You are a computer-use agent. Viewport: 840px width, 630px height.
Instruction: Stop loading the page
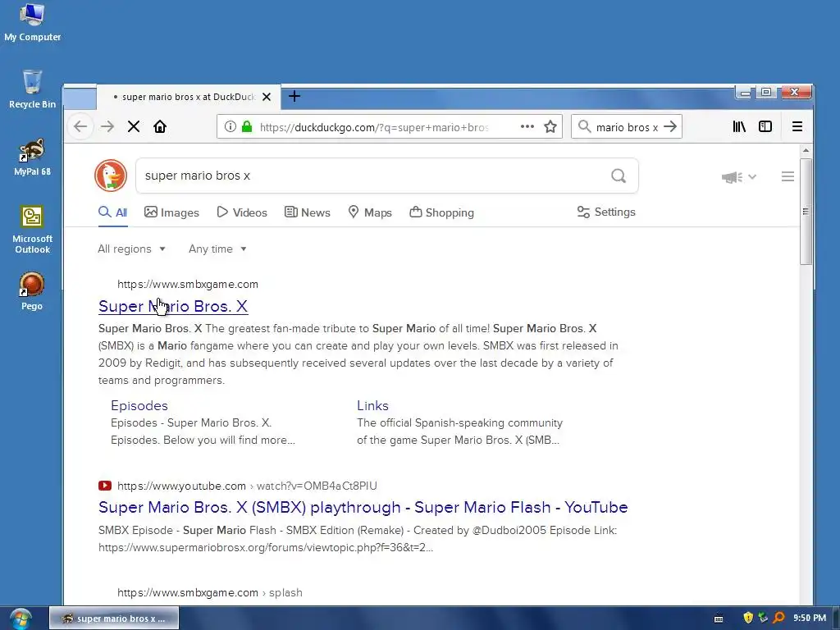coord(134,126)
